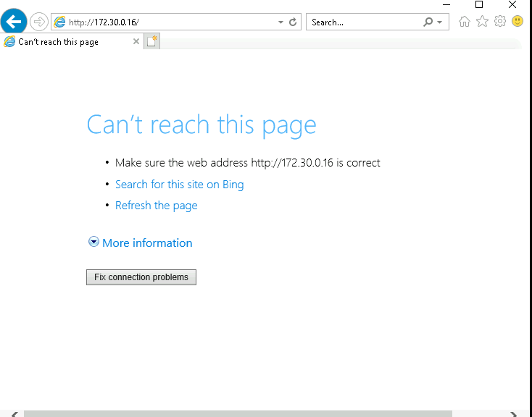Click the text "Make sure the web address http://172.30.0.16 is correct"

click(248, 163)
